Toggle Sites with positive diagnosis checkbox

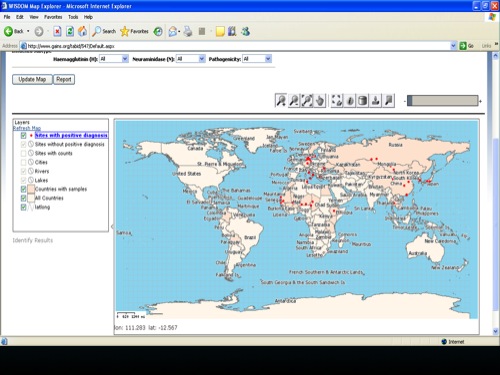(x=23, y=135)
